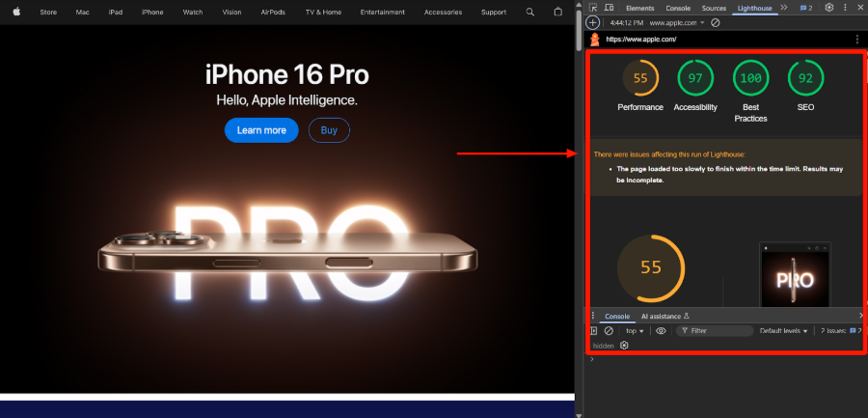The width and height of the screenshot is (868, 418).
Task: Open the AirPods menu item
Action: (273, 12)
